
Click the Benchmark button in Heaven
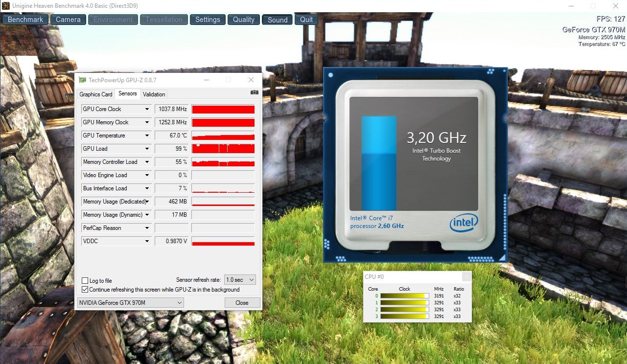click(x=26, y=20)
